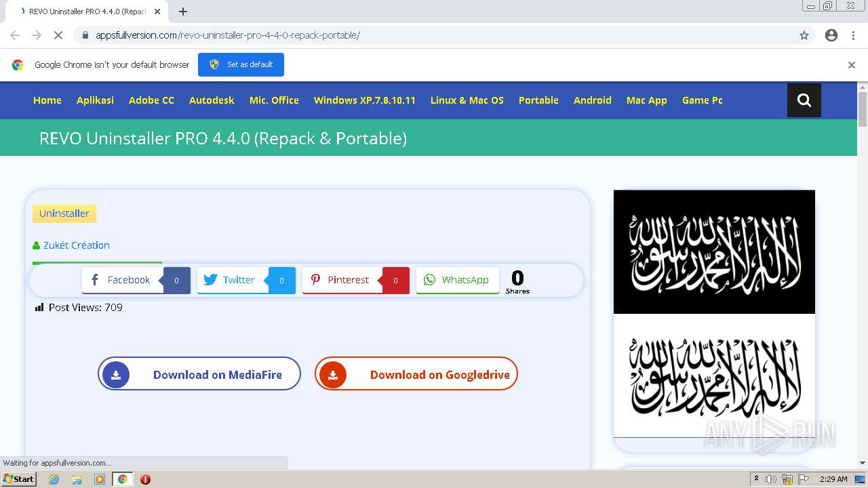Open the Chrome profile icon

[831, 35]
